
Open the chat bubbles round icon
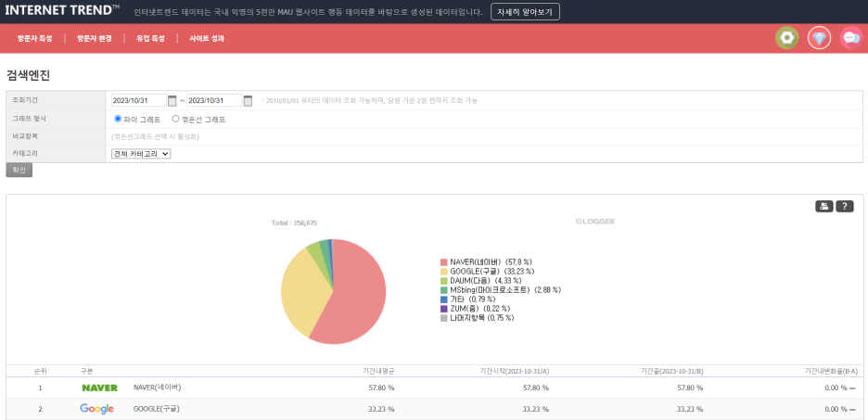[x=851, y=38]
